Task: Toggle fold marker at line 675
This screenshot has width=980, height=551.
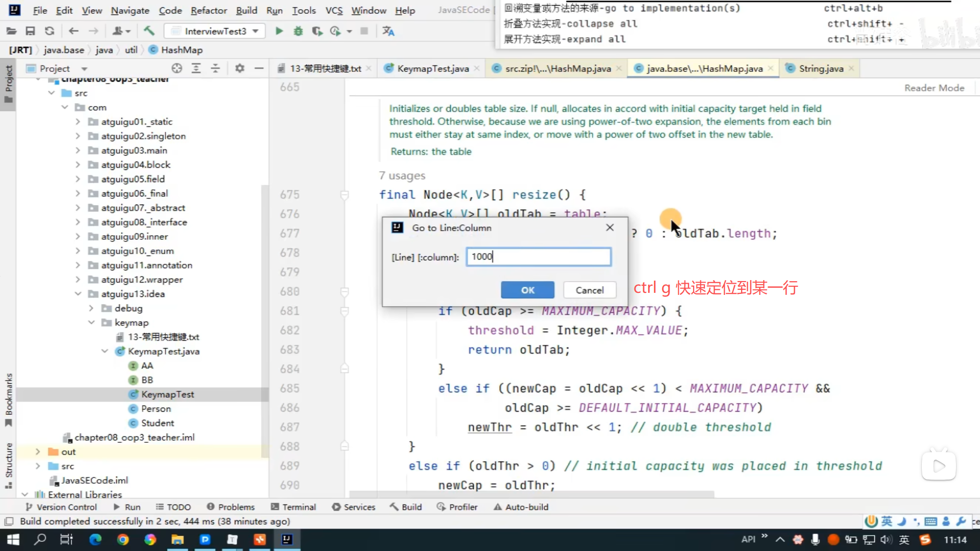Action: (345, 195)
